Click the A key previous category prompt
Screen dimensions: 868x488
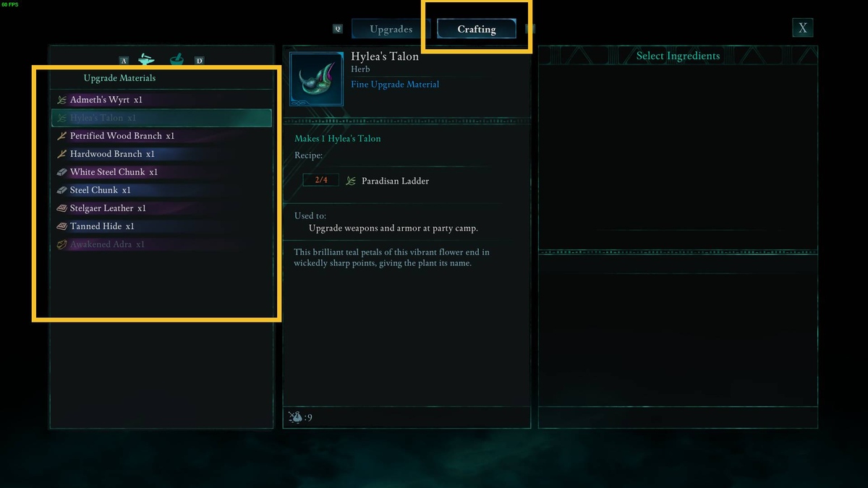[124, 61]
